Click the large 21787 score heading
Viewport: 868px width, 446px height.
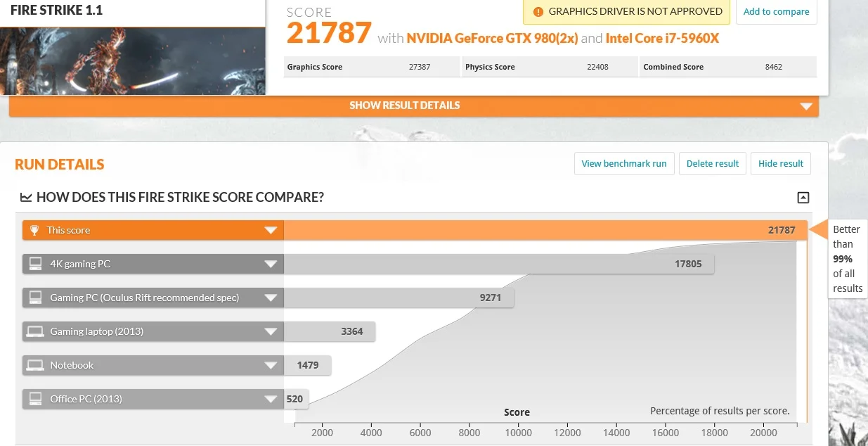click(x=329, y=33)
